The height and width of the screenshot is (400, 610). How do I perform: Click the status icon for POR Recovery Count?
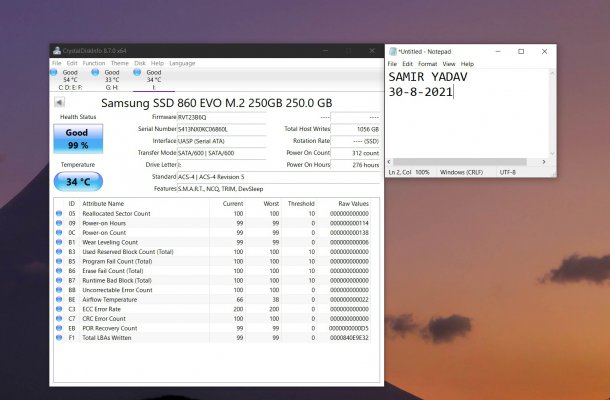(x=59, y=328)
